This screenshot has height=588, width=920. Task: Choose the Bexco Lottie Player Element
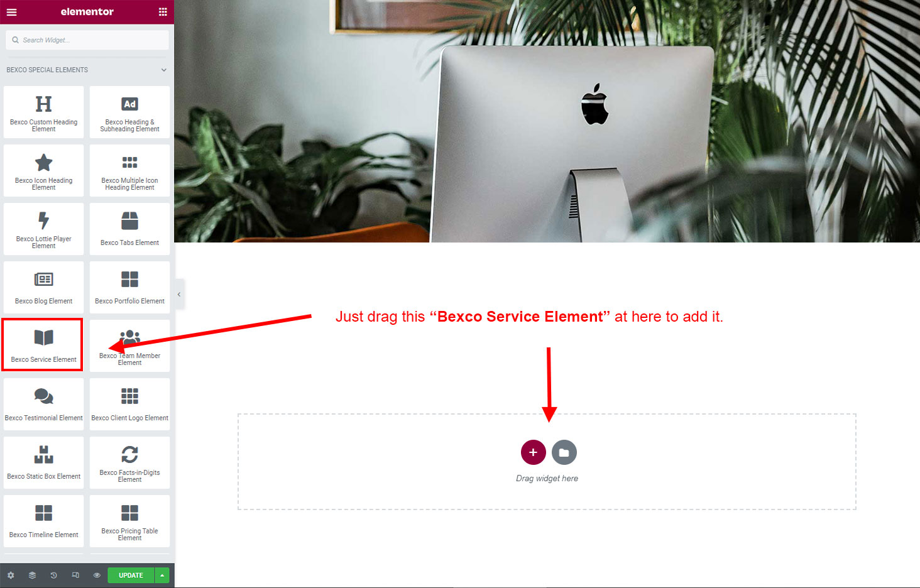[43, 229]
